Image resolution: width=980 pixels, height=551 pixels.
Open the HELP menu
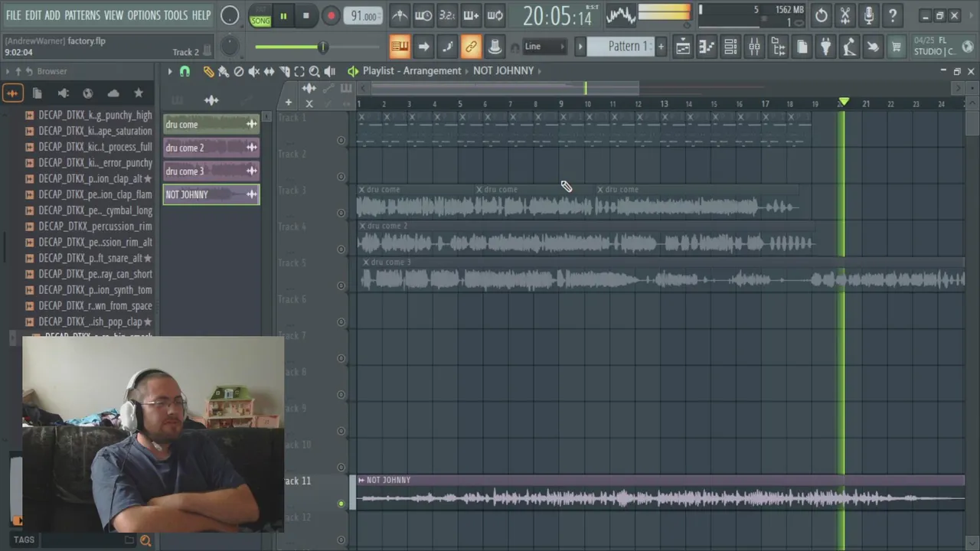pos(201,15)
